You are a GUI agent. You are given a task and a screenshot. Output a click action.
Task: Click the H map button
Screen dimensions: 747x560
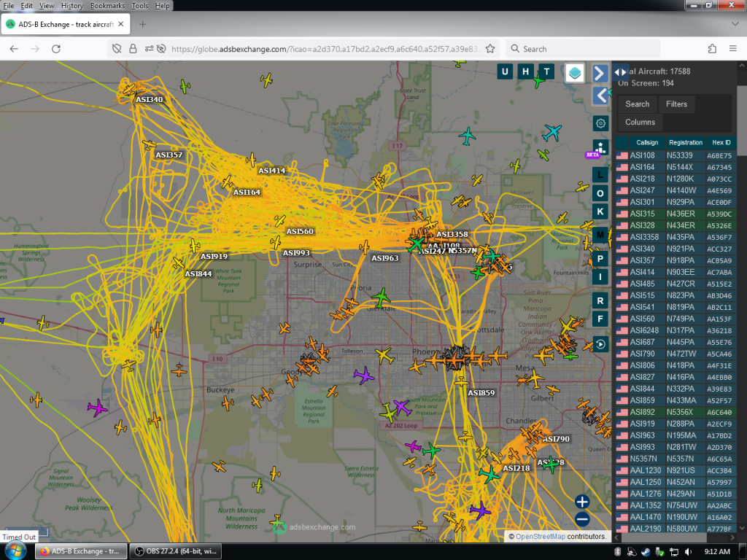coord(525,72)
